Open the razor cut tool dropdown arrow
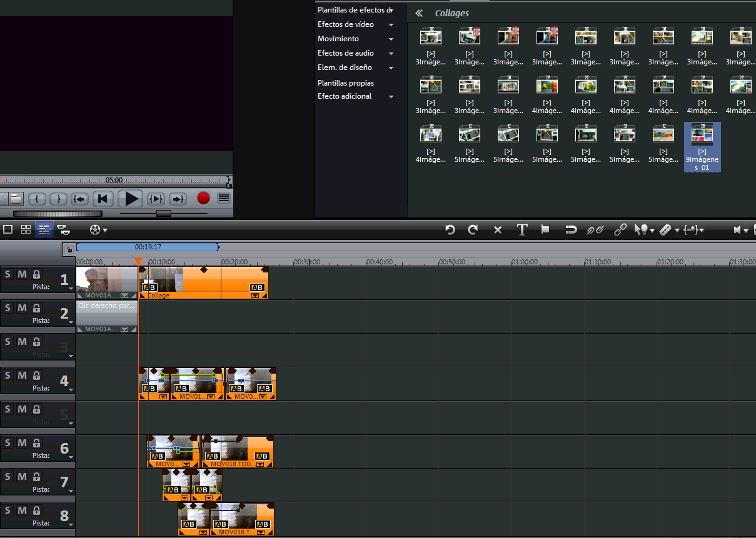The width and height of the screenshot is (756, 538). coord(678,231)
